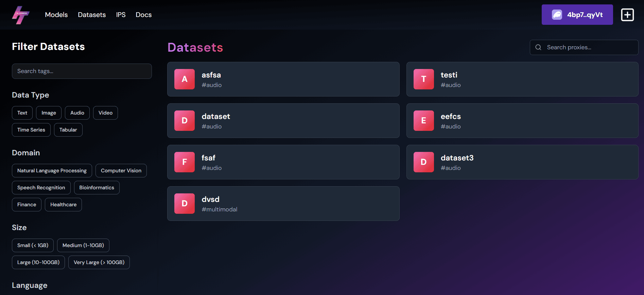Click the F avatar of fsaf dataset
The width and height of the screenshot is (644, 295).
[185, 162]
